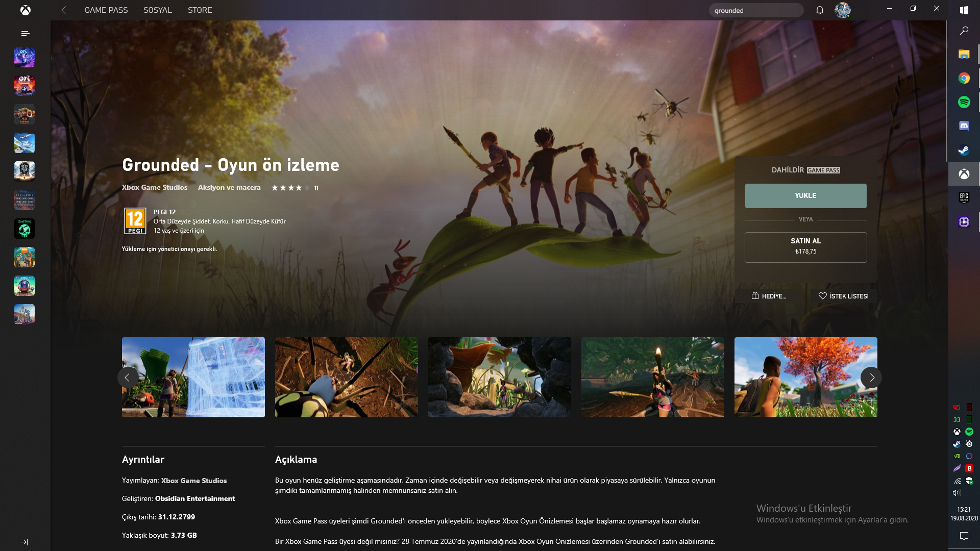
Task: Open Microsoft Flight Simulator sidebar icon
Action: [24, 143]
